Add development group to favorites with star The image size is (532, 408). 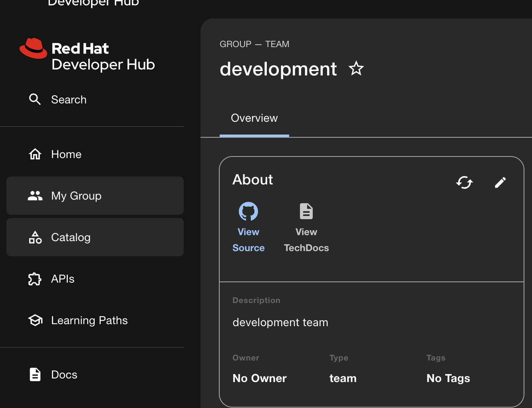coord(356,69)
